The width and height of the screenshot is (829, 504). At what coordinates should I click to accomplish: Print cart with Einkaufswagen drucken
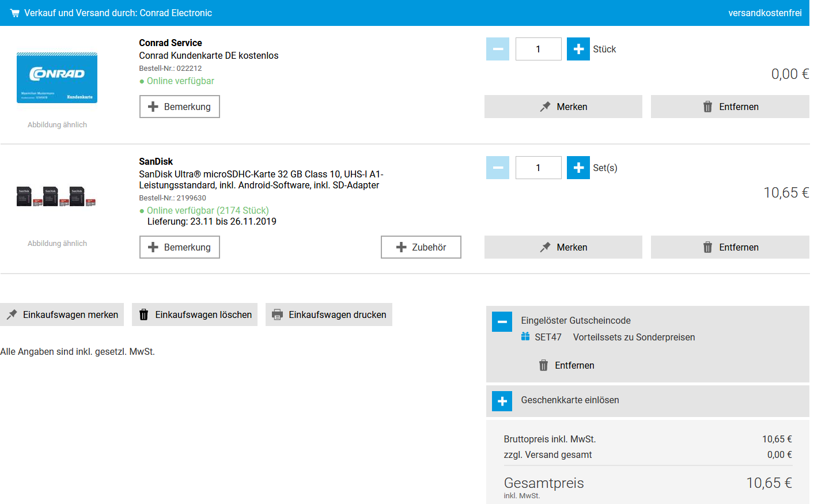[x=328, y=314]
